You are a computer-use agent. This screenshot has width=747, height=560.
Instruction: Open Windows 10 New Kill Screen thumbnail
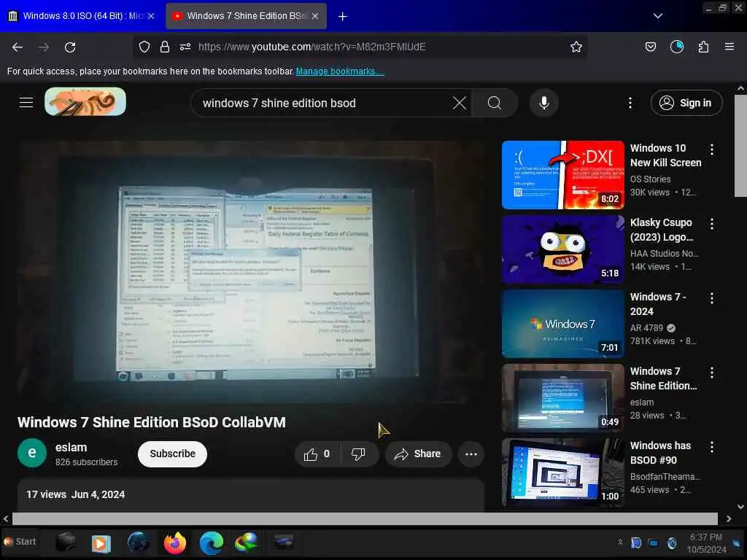point(562,175)
